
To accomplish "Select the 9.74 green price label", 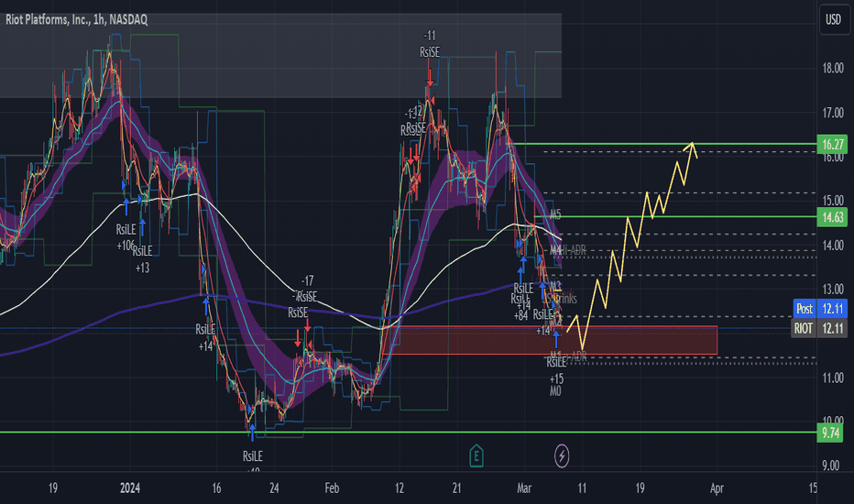I will 830,433.
